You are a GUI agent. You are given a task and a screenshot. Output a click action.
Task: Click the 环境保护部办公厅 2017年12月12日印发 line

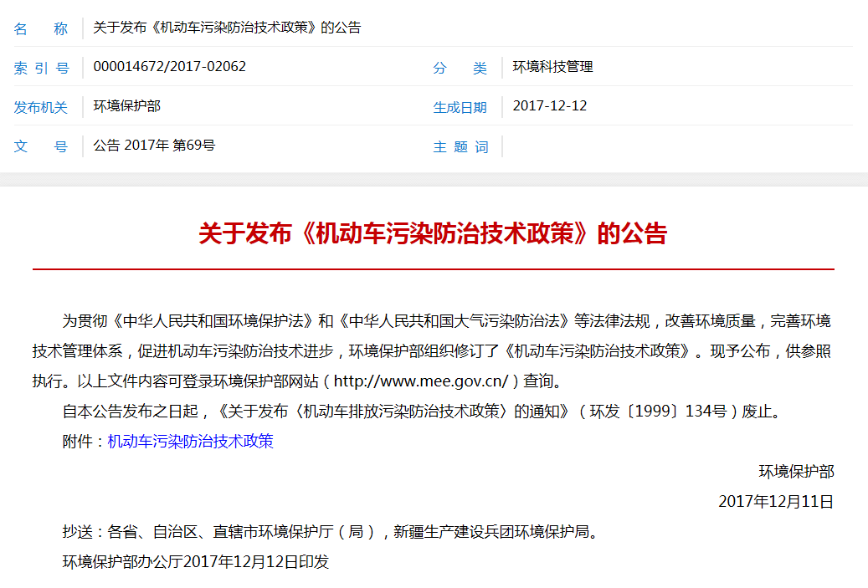click(196, 562)
